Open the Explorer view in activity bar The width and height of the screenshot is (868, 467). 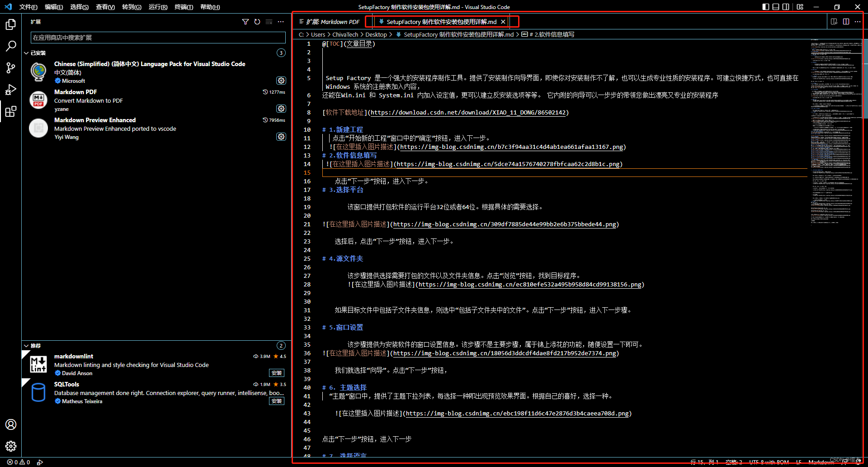[x=11, y=24]
